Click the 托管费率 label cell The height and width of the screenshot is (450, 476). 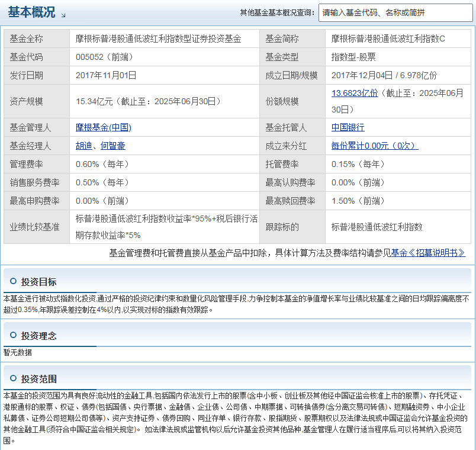pyautogui.click(x=292, y=164)
